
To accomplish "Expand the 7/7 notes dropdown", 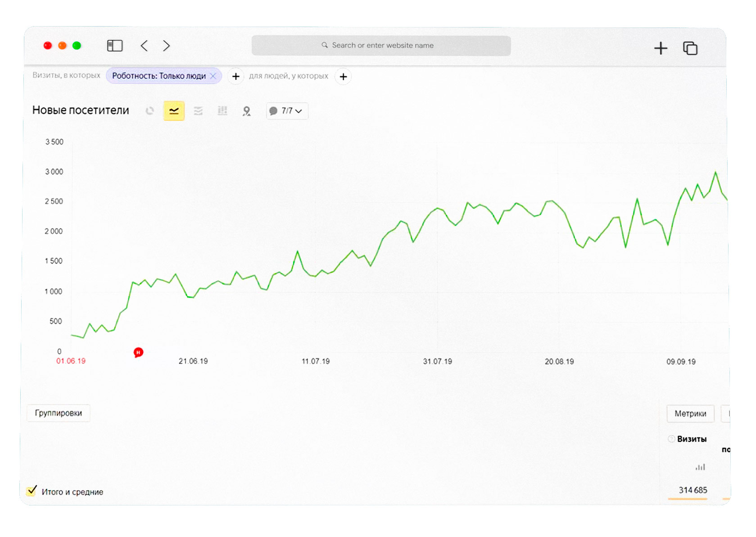I will coord(287,111).
